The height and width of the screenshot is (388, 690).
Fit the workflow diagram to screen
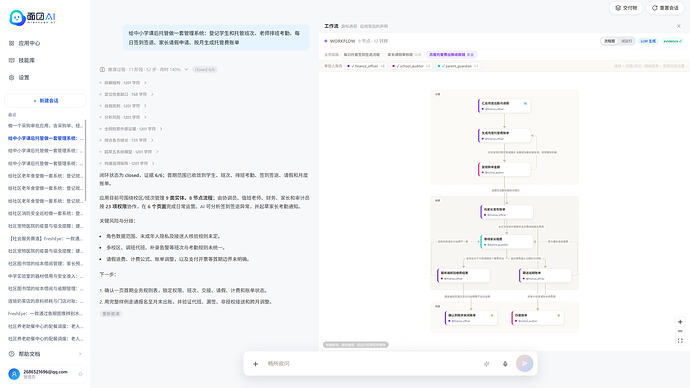[x=680, y=340]
